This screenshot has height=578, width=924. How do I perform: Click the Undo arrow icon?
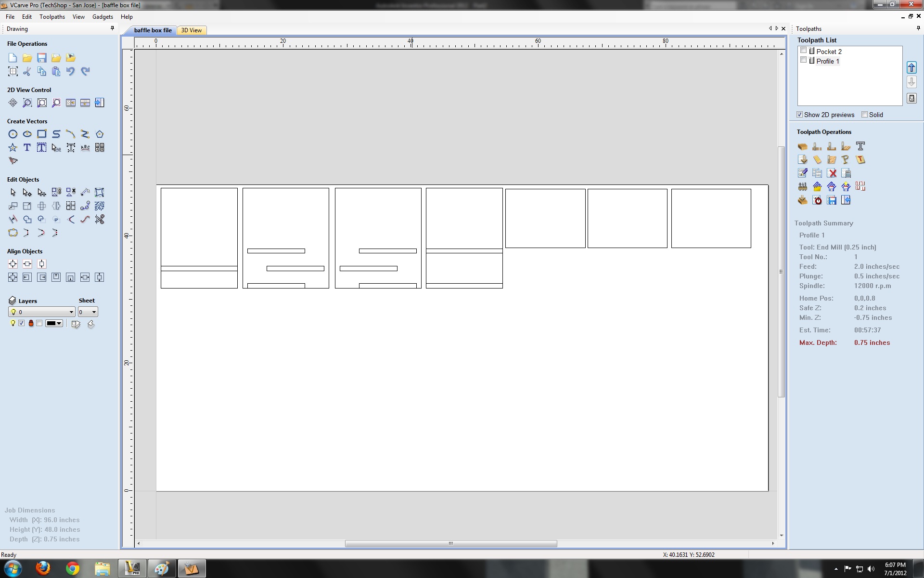[71, 71]
